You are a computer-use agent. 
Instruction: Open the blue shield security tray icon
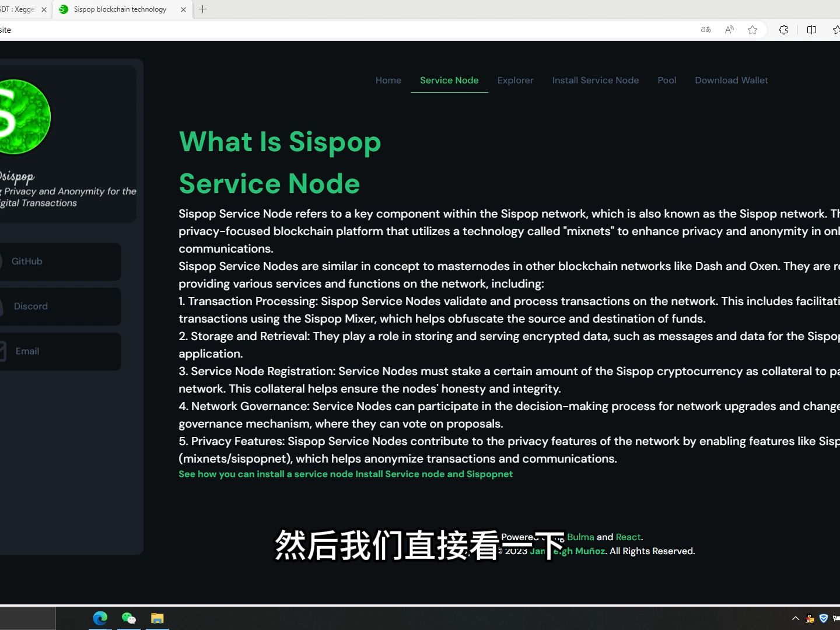(x=824, y=618)
